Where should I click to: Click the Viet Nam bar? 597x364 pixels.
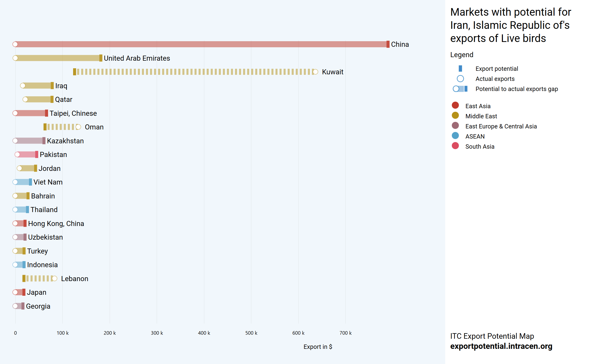coord(23,182)
